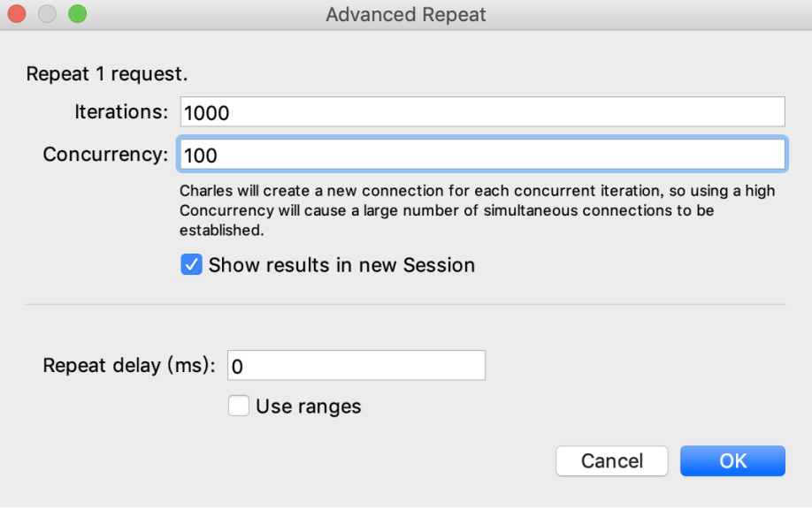Uncheck Show results in new Session checkbox
This screenshot has height=509, width=812.
[x=192, y=264]
